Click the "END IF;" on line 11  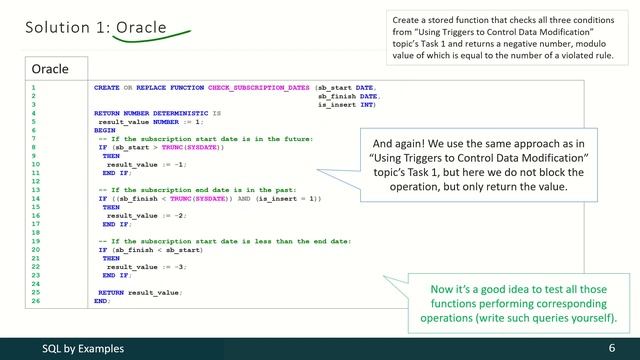point(117,173)
